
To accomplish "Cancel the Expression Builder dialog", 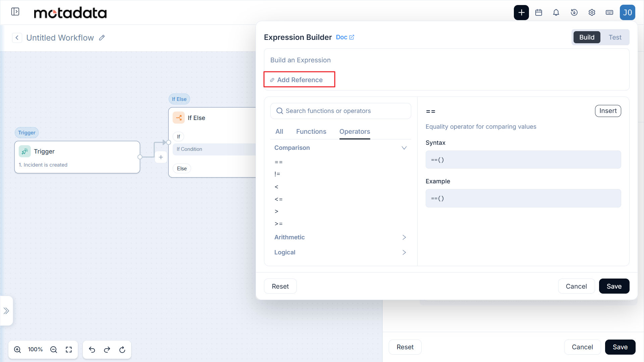I will coord(576,286).
